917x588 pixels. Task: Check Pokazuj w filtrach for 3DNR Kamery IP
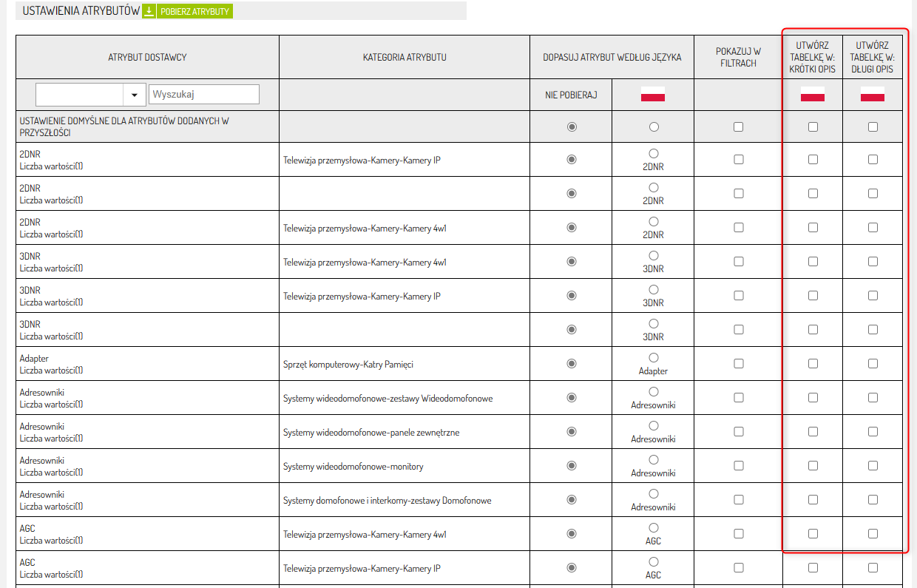coord(738,295)
